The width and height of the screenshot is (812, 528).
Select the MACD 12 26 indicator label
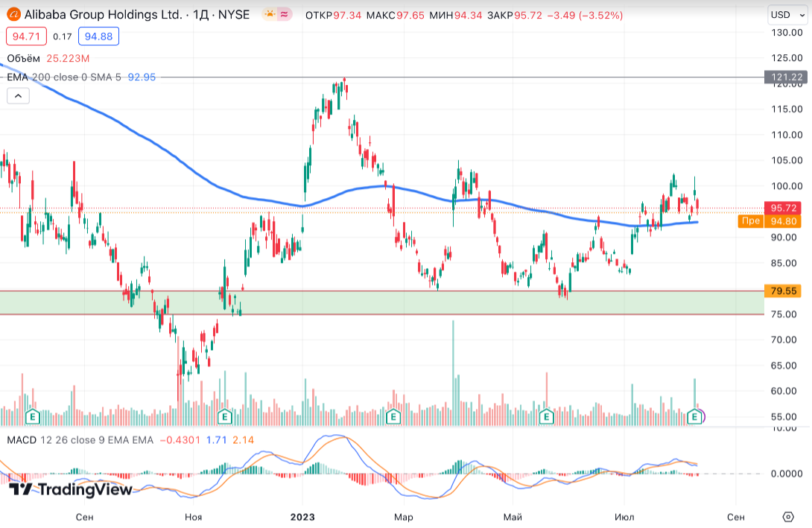click(80, 440)
